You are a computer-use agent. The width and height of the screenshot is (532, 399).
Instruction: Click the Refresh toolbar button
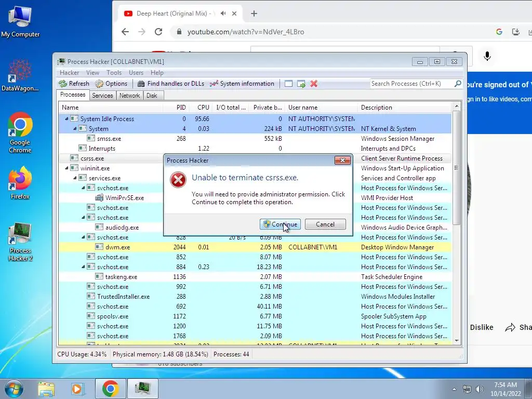pyautogui.click(x=74, y=84)
